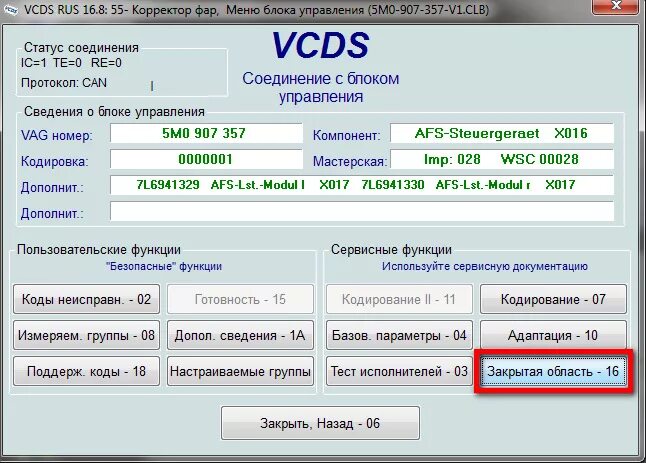
Task: Click 'Соединение с блоком управления' heading
Action: click(x=321, y=87)
